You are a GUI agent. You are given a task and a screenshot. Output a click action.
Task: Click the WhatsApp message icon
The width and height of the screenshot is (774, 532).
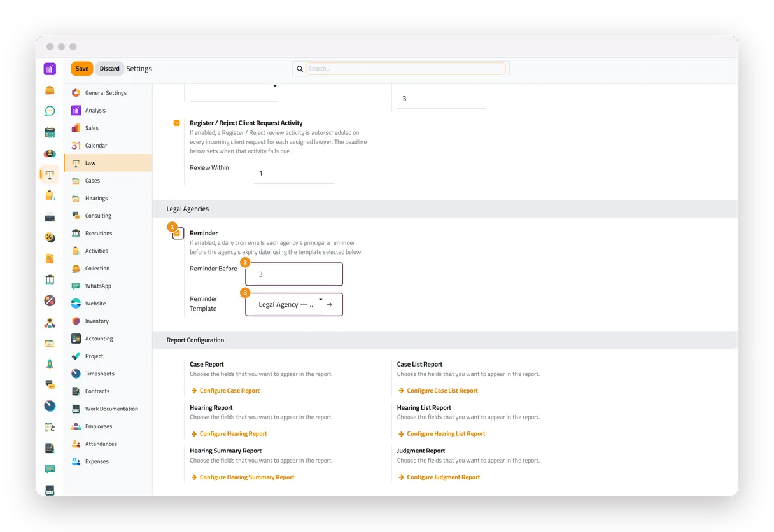click(76, 286)
